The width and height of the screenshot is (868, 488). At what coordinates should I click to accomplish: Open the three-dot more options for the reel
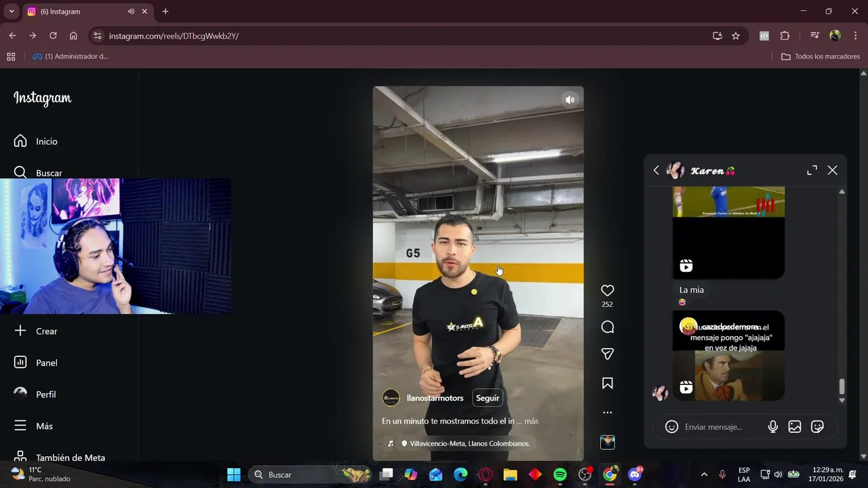point(608,412)
